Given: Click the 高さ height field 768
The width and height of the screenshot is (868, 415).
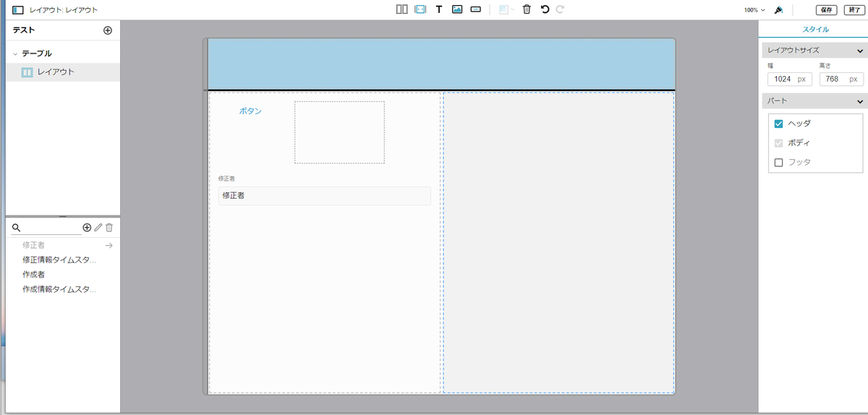Looking at the screenshot, I should pos(841,79).
